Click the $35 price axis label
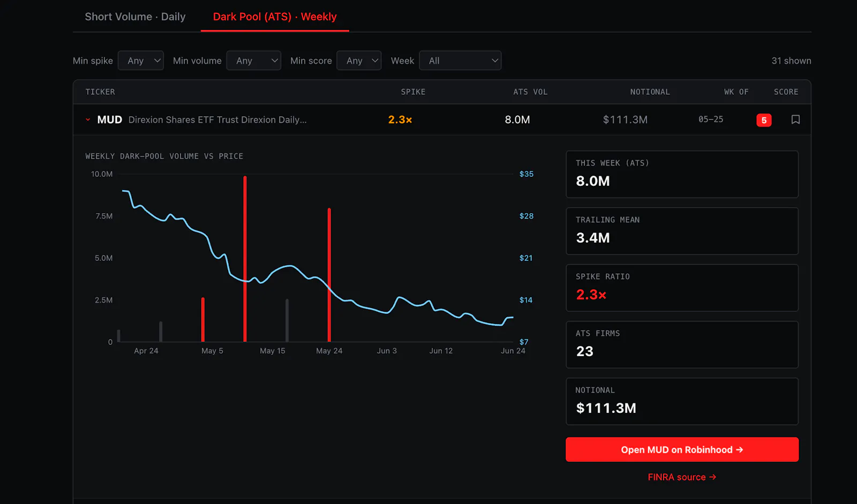 (x=526, y=174)
